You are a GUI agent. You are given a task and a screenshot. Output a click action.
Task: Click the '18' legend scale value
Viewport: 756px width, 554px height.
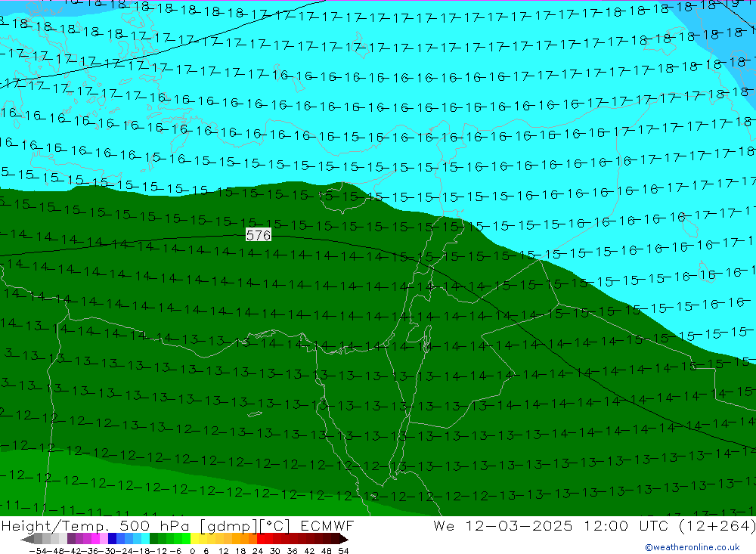pos(240,551)
